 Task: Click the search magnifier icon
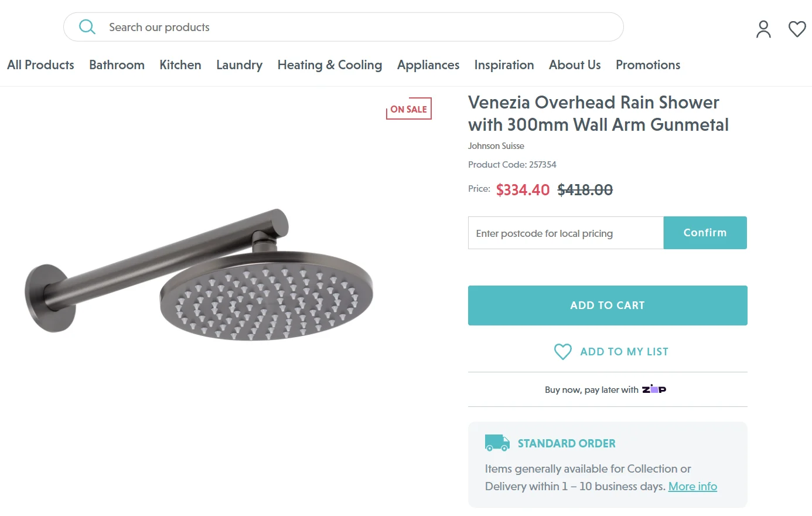click(x=87, y=26)
